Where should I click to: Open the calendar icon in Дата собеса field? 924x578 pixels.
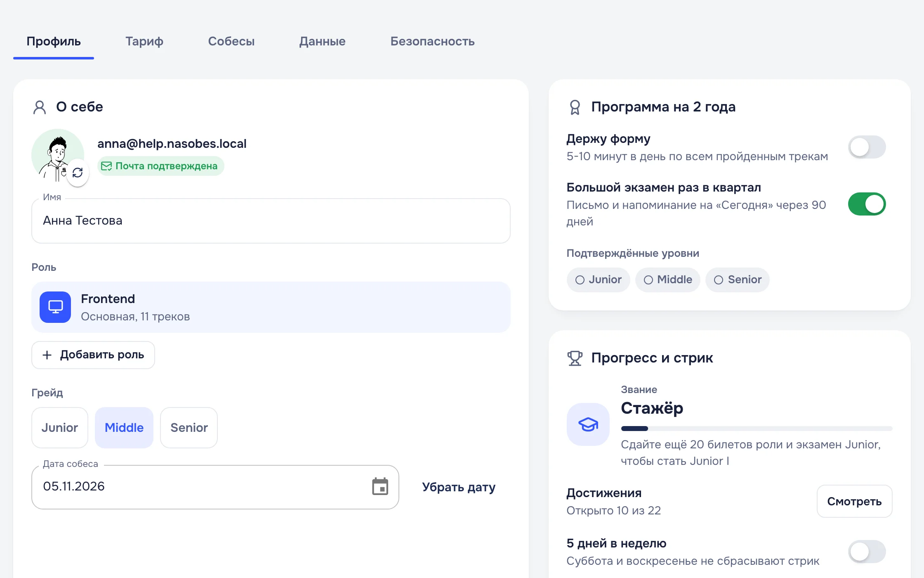coord(380,486)
